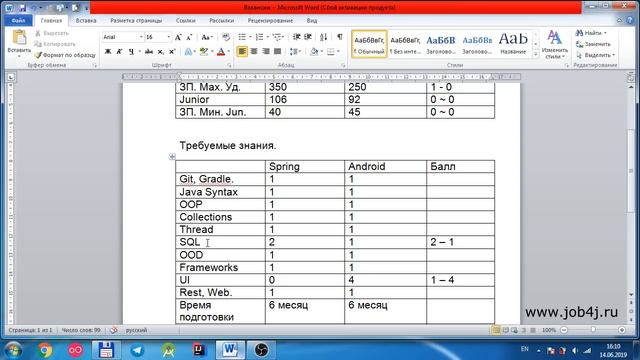Open Telegram from the taskbar
The width and height of the screenshot is (640, 360).
[x=137, y=350]
